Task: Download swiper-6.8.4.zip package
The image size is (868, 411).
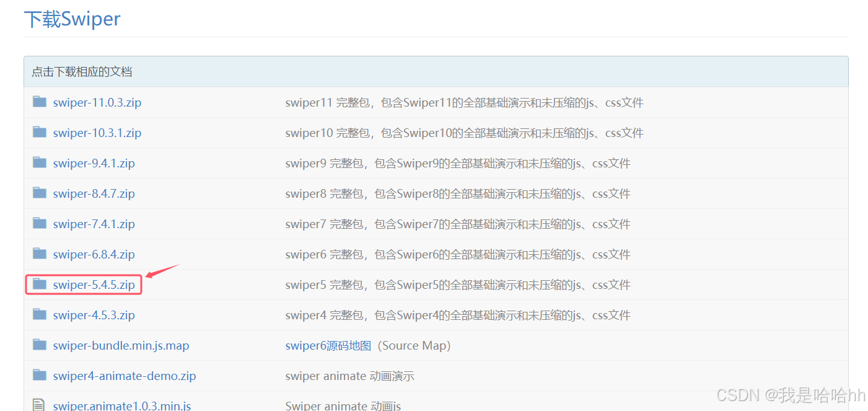Action: pos(94,255)
